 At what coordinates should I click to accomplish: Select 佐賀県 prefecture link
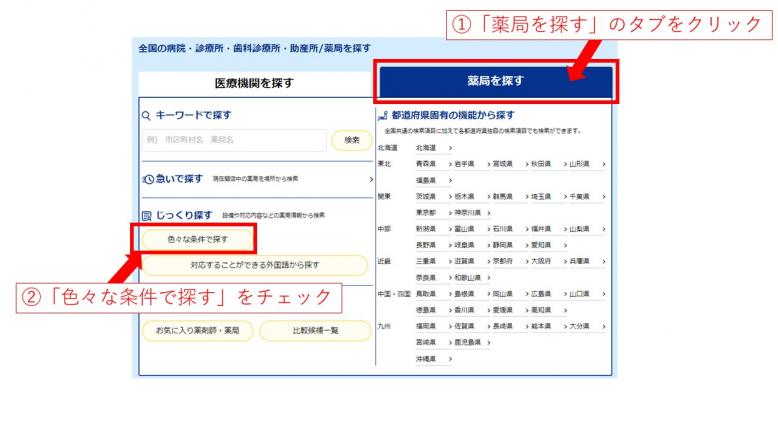tap(472, 326)
